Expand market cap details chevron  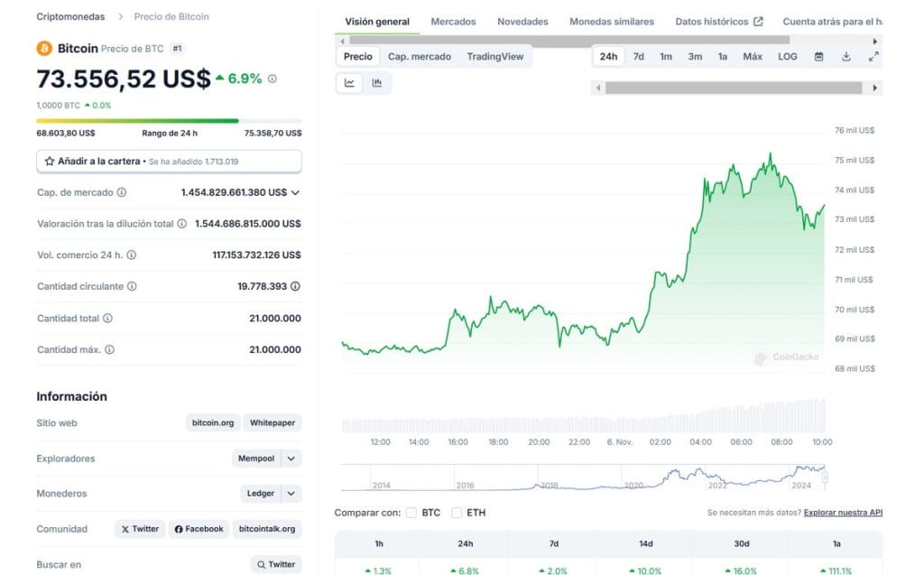tap(295, 192)
